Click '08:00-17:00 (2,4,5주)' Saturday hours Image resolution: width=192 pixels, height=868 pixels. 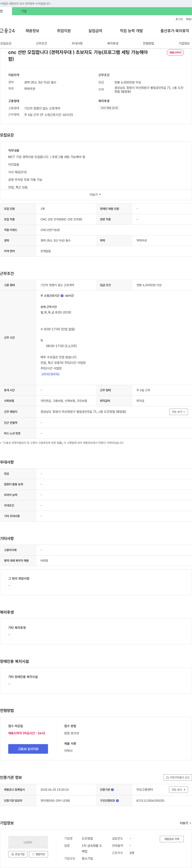coord(61,346)
